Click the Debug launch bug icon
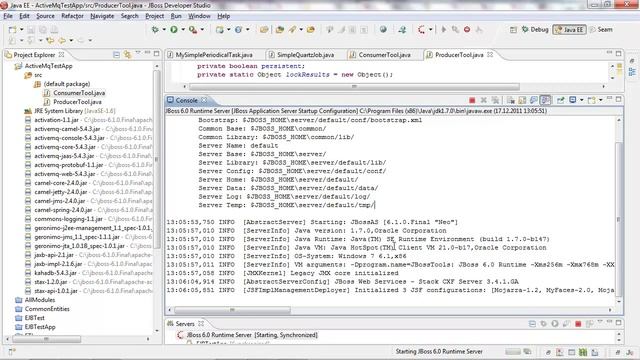The width and height of the screenshot is (640, 360). click(155, 29)
